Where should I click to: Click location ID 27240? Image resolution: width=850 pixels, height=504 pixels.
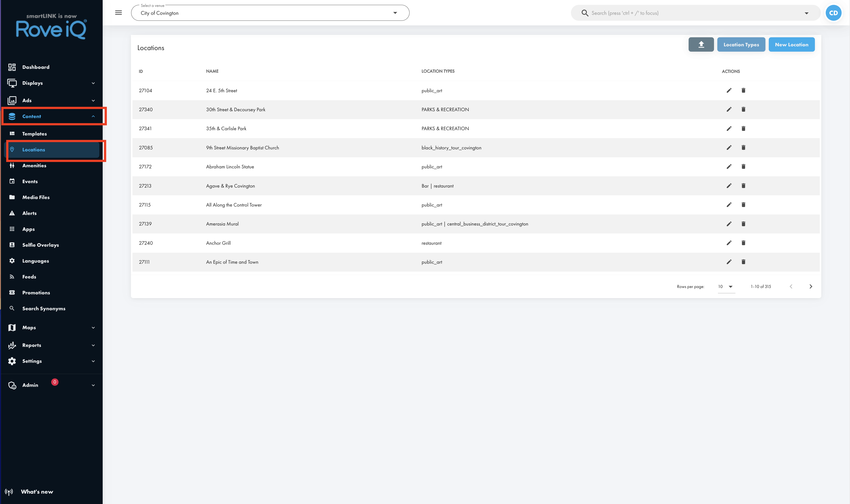tap(146, 243)
